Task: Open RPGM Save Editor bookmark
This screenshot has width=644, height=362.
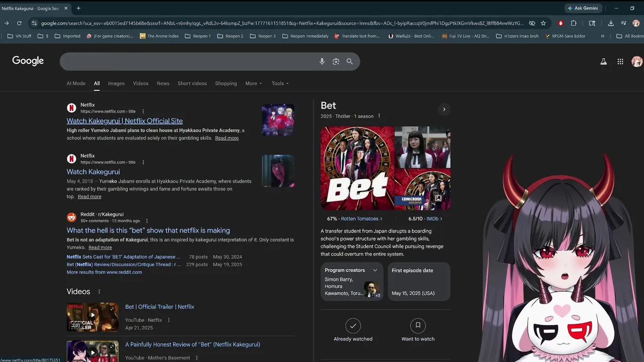Action: [566, 36]
